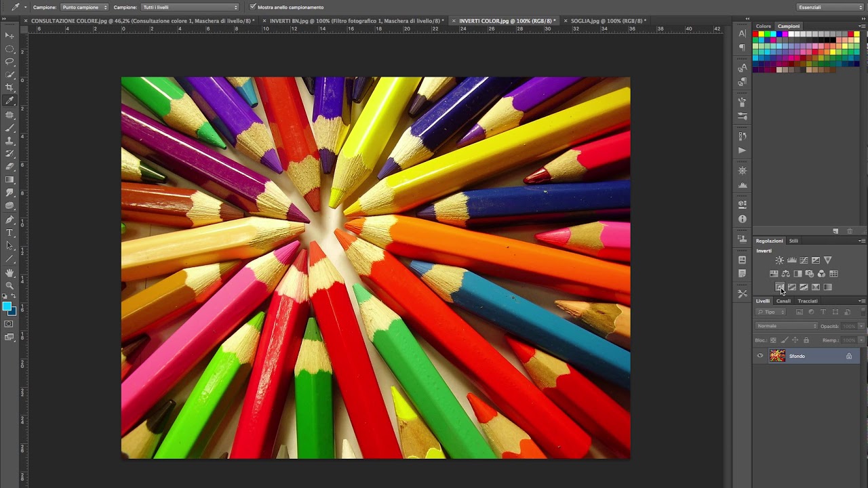Add a Brightness/Contrast adjustment
Screen dimensions: 868x488
click(780, 260)
